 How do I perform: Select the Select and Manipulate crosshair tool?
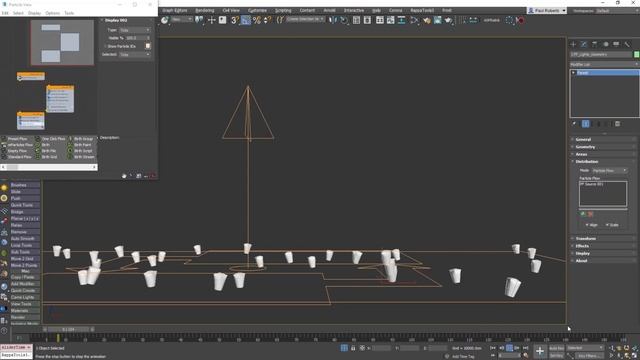[211, 20]
